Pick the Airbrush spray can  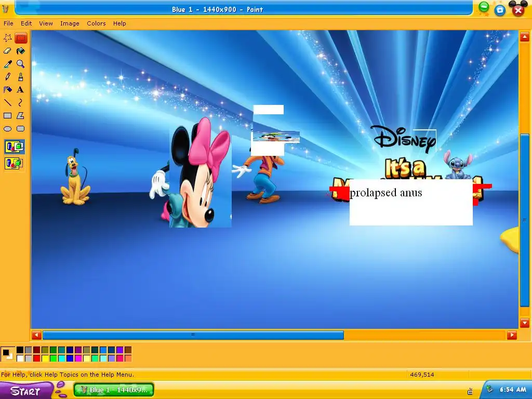(7, 89)
